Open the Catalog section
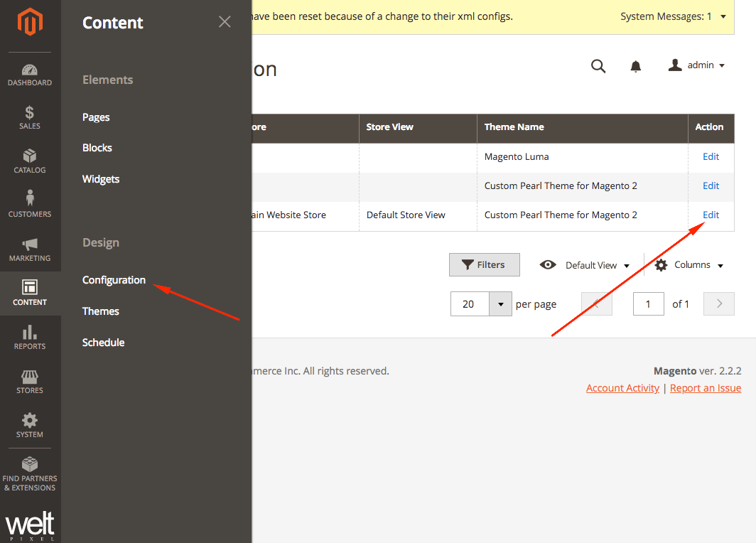 30,162
